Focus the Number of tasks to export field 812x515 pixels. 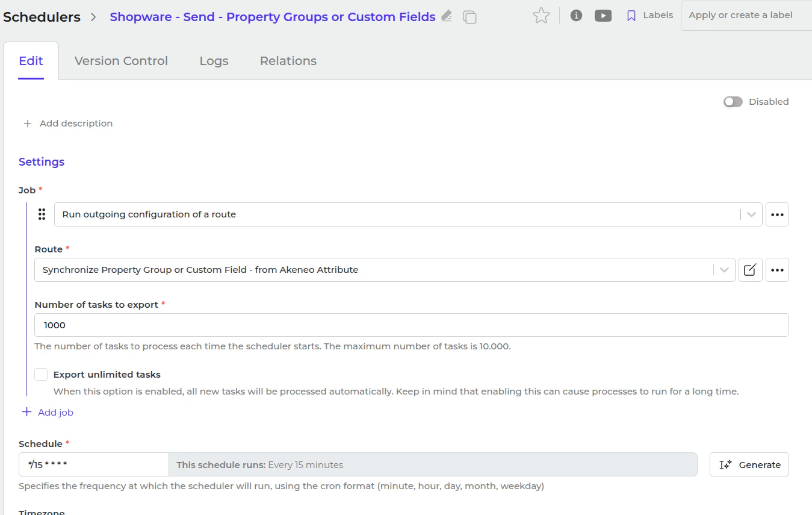(411, 325)
